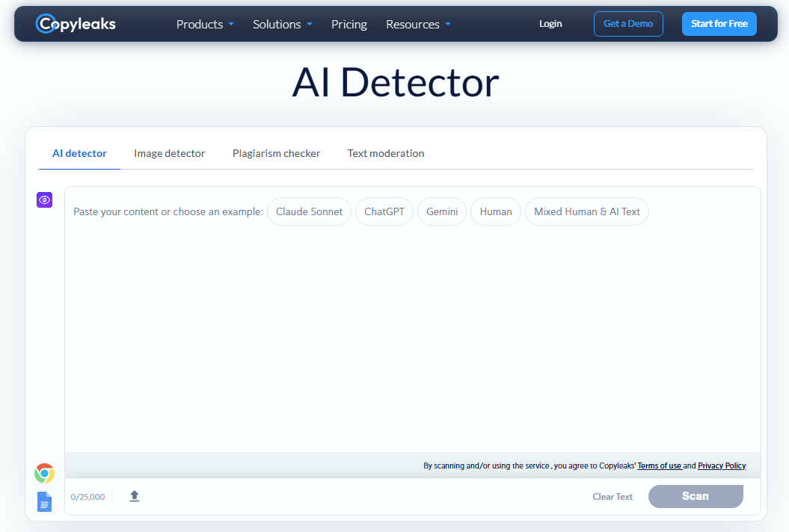Choose the Gemini example
789x532 pixels.
(x=442, y=211)
